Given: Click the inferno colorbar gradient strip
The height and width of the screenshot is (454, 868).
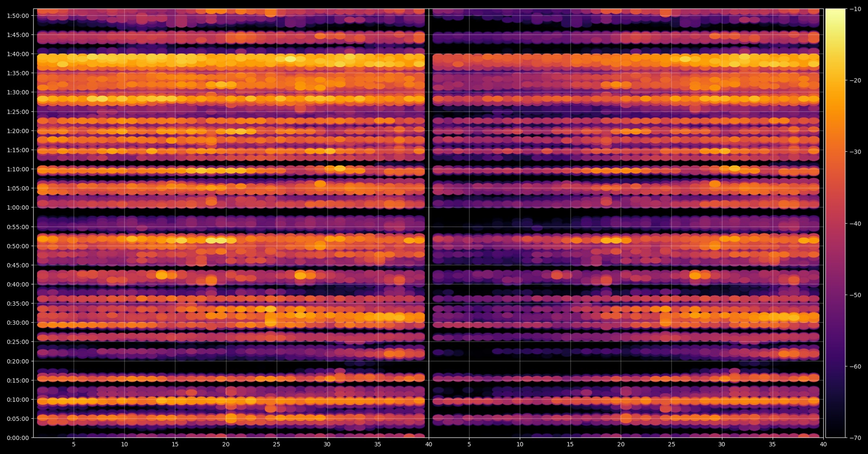Looking at the screenshot, I should tap(835, 223).
